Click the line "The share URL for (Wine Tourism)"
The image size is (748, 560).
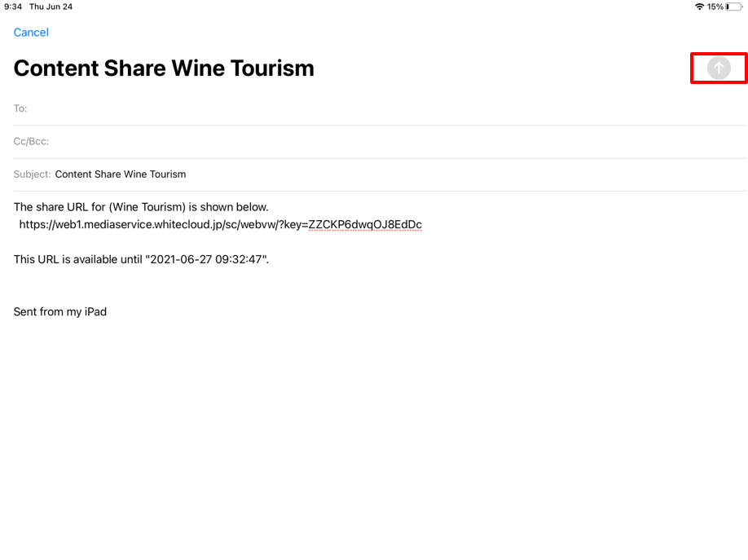tap(141, 207)
